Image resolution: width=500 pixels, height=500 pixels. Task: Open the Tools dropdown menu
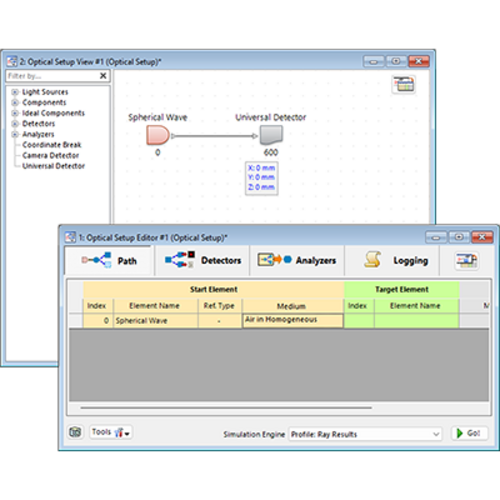click(x=111, y=432)
